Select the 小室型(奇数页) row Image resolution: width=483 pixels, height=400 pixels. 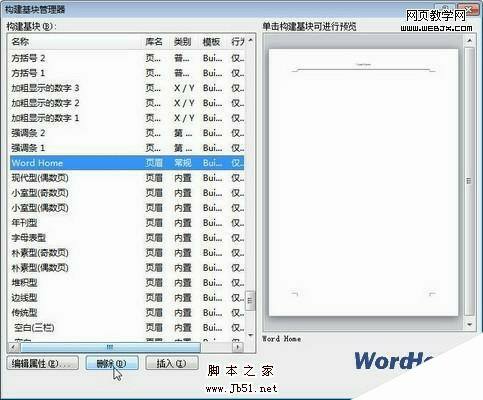[x=127, y=193]
